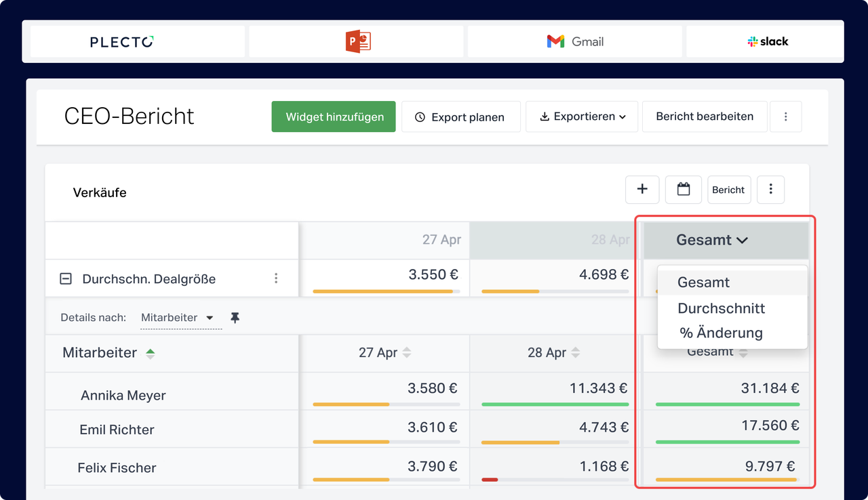The image size is (868, 500).
Task: Open Durchschn. Dealgröße row options menu
Action: click(276, 278)
